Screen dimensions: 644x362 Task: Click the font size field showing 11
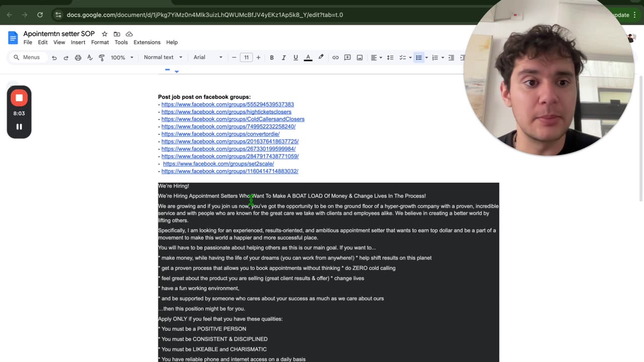246,57
